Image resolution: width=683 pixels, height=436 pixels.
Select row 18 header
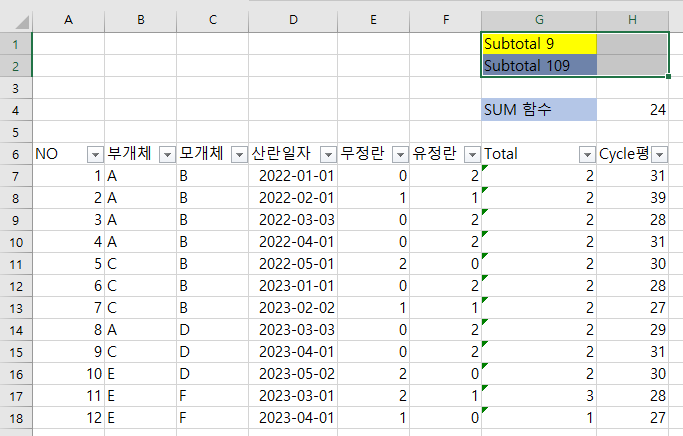16,418
